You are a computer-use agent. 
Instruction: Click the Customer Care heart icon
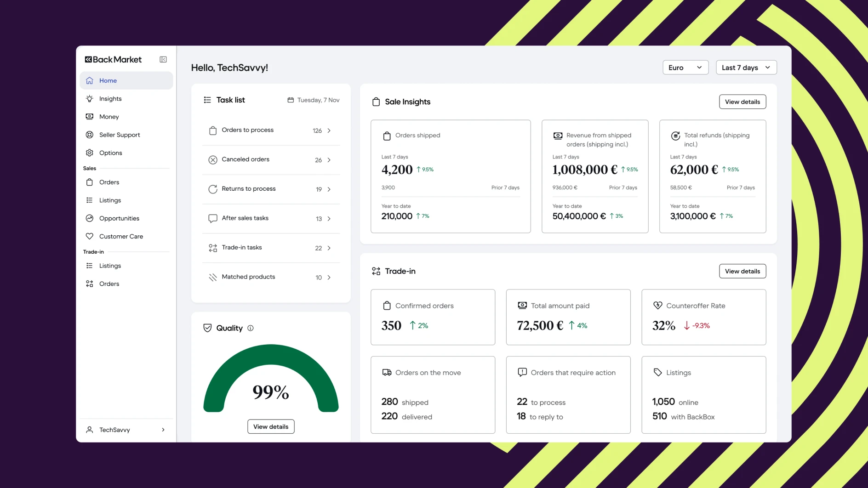coord(90,236)
